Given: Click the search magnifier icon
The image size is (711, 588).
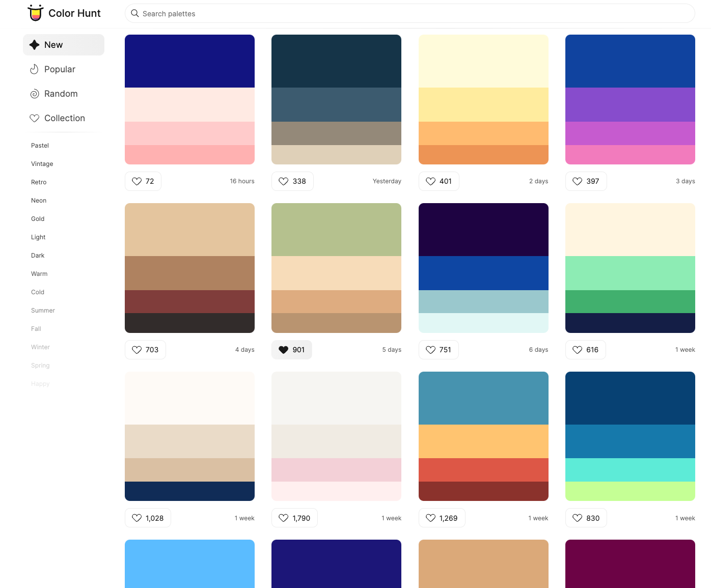Looking at the screenshot, I should point(134,13).
